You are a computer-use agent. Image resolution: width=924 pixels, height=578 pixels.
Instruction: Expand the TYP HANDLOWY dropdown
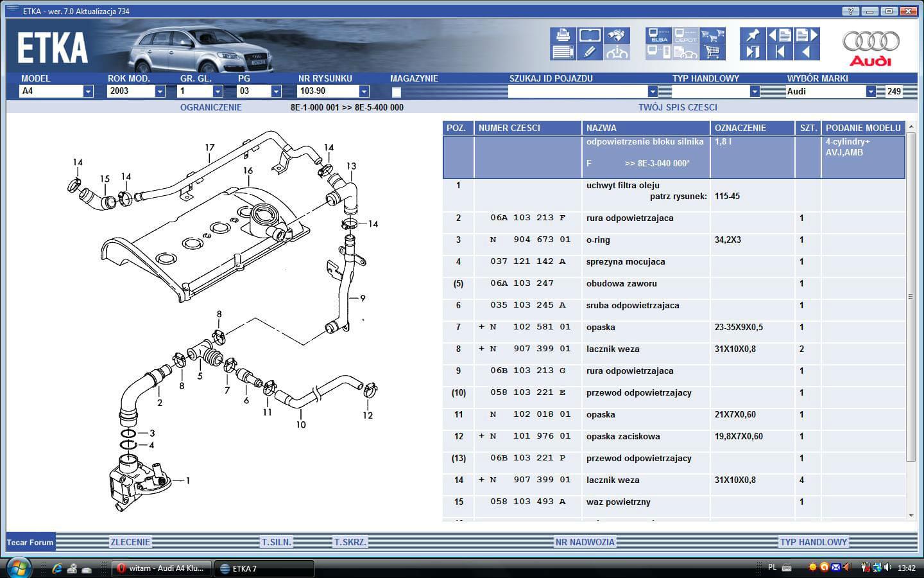coord(755,92)
